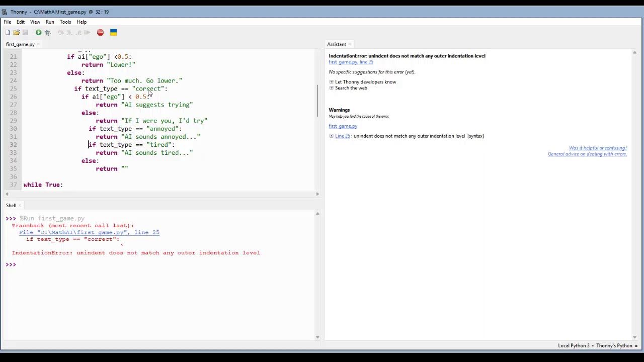Select the Shell tab
The height and width of the screenshot is (362, 644).
[11, 206]
